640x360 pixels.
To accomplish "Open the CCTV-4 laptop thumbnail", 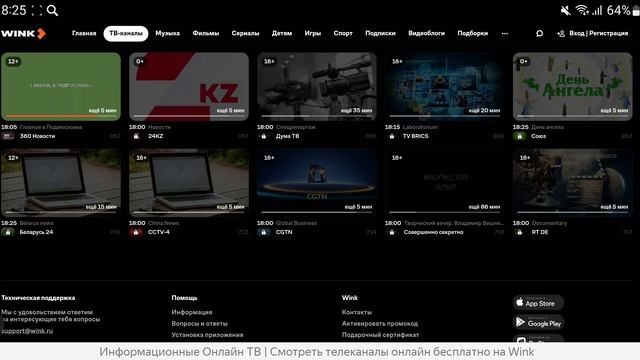I will click(189, 183).
